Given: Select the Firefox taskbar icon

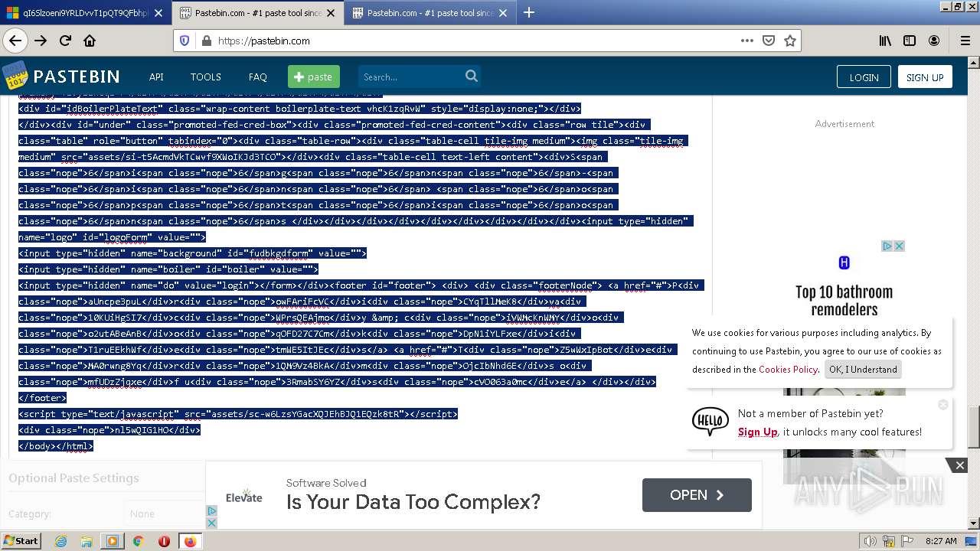Looking at the screenshot, I should point(190,541).
